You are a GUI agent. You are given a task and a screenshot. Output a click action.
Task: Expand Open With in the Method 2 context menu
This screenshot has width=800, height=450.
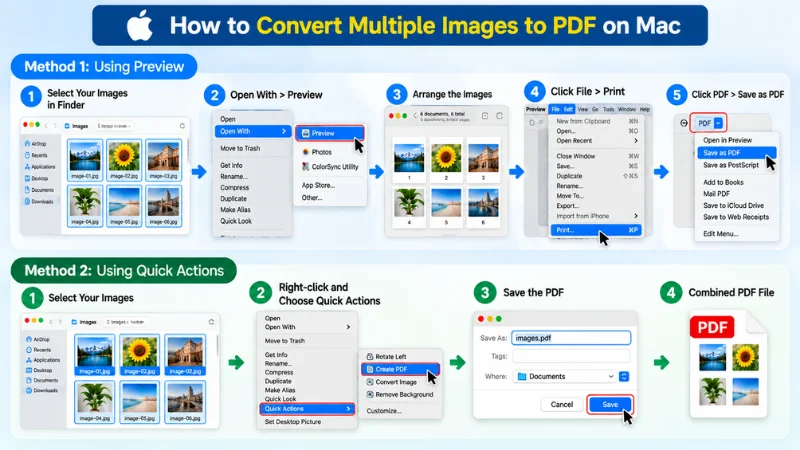(307, 327)
